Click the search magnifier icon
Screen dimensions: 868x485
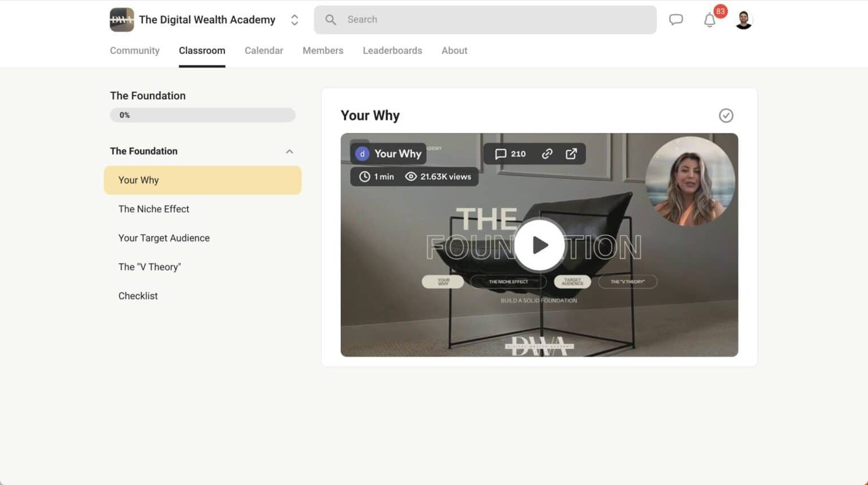point(330,19)
